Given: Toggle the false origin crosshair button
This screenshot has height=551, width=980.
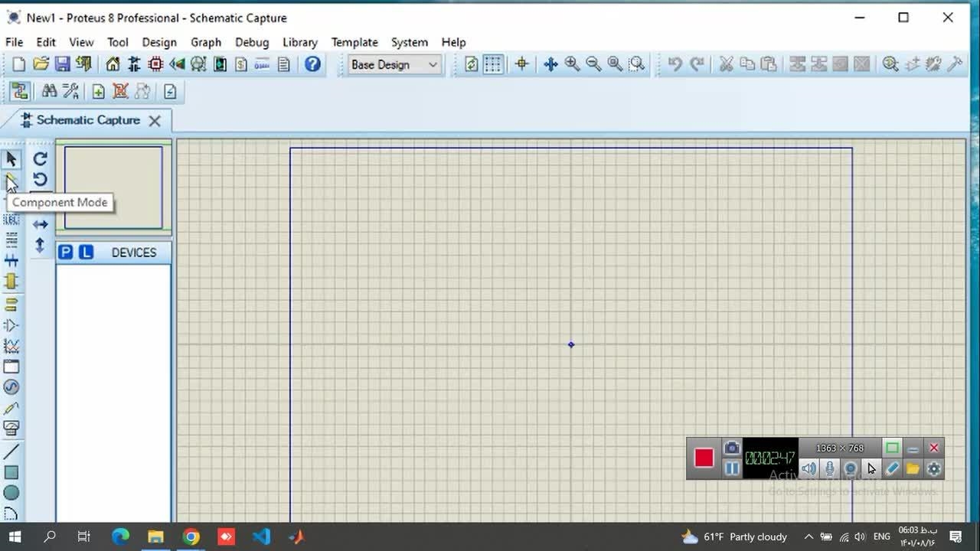Looking at the screenshot, I should (x=522, y=64).
